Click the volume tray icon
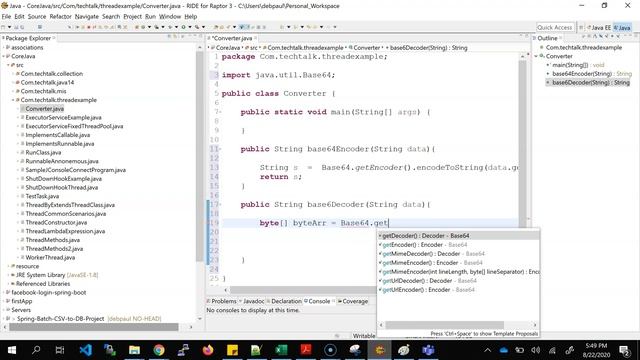The image size is (640, 360). (536, 350)
